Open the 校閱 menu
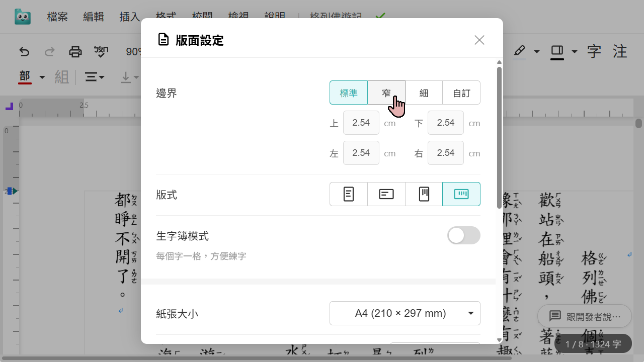Viewport: 644px width, 362px height. [202, 16]
